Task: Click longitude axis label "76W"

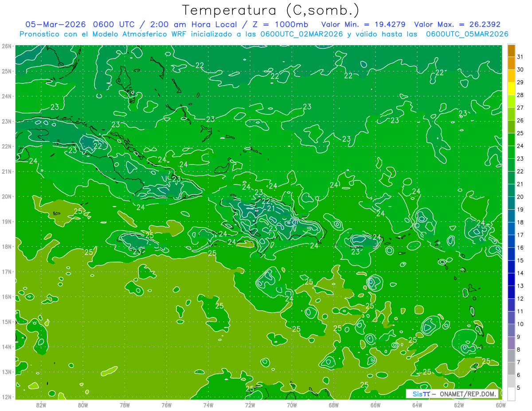Action: [x=167, y=405]
